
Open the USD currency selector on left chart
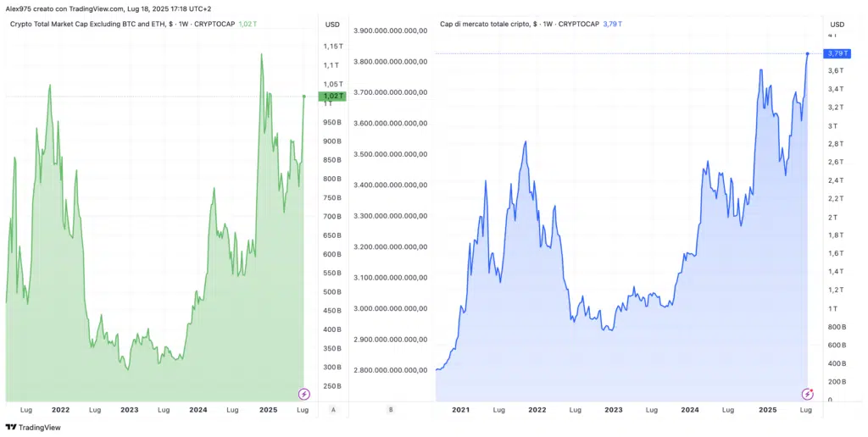(332, 25)
